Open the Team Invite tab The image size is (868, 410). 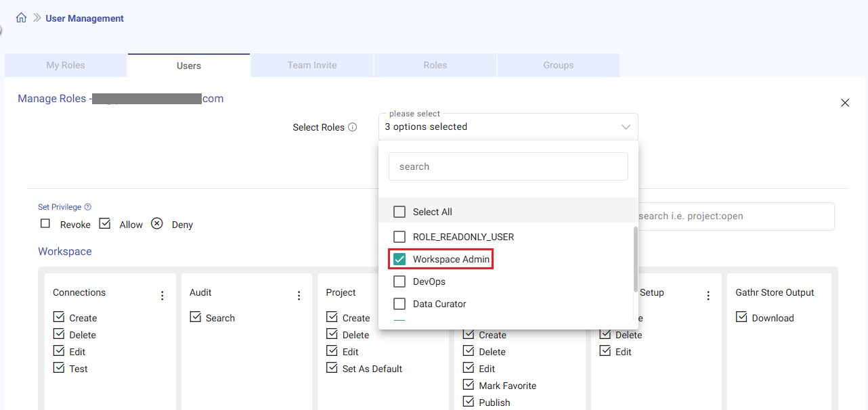tap(311, 66)
